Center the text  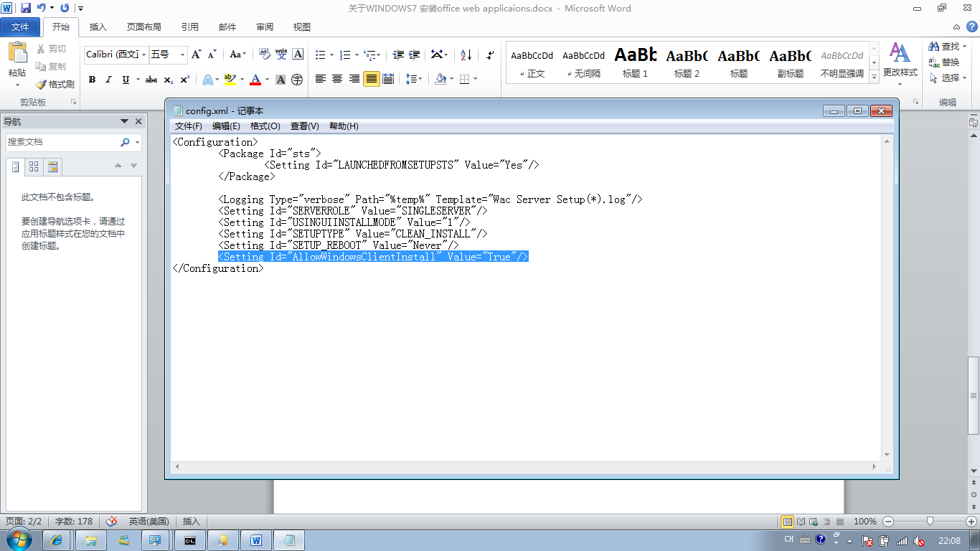(337, 79)
